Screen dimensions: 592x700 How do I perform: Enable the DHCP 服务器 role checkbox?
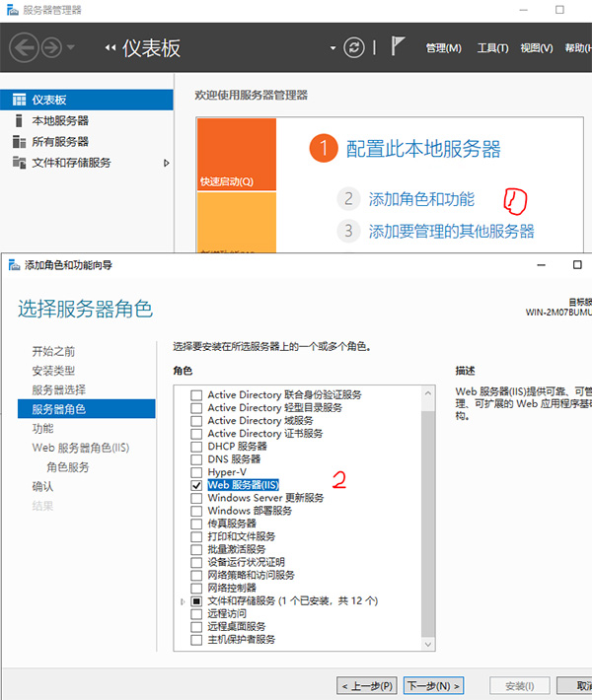click(196, 447)
